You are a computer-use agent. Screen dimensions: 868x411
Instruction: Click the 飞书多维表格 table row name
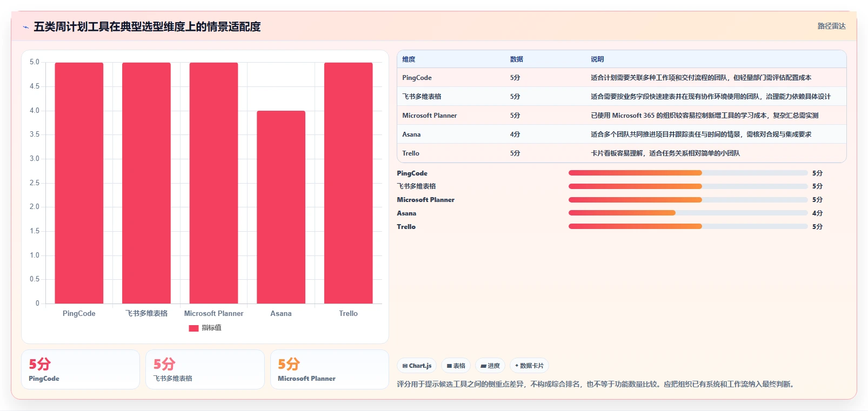point(422,97)
